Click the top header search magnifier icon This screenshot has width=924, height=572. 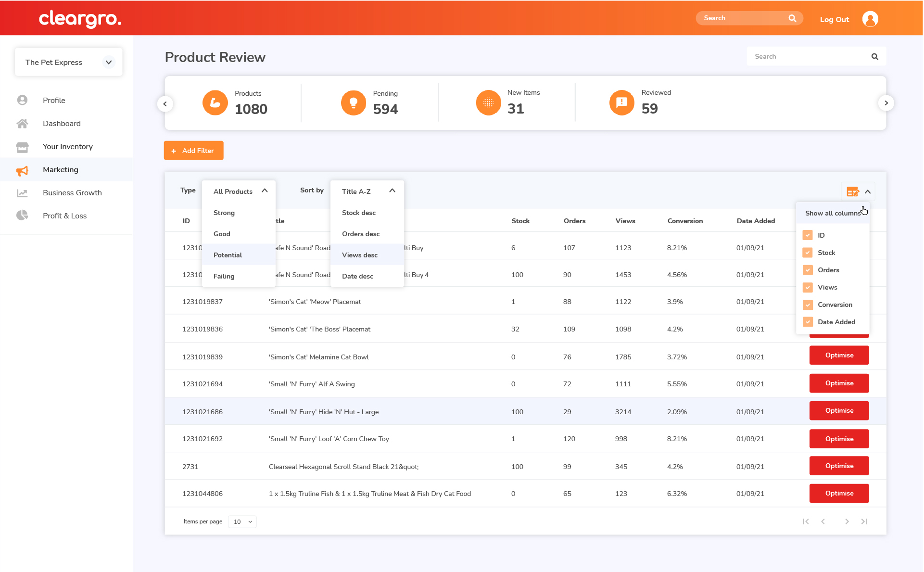792,18
